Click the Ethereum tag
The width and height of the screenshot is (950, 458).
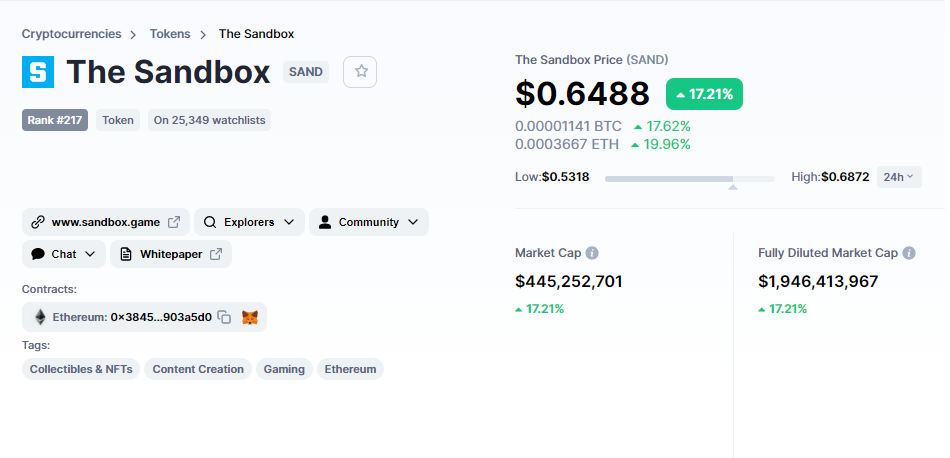coord(350,369)
